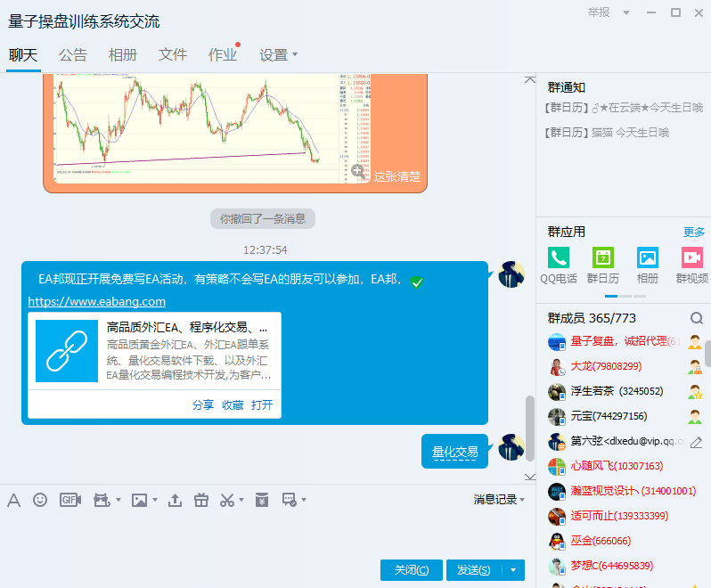
Task: Expand chat bubble tool options arrow
Action: coord(304,500)
